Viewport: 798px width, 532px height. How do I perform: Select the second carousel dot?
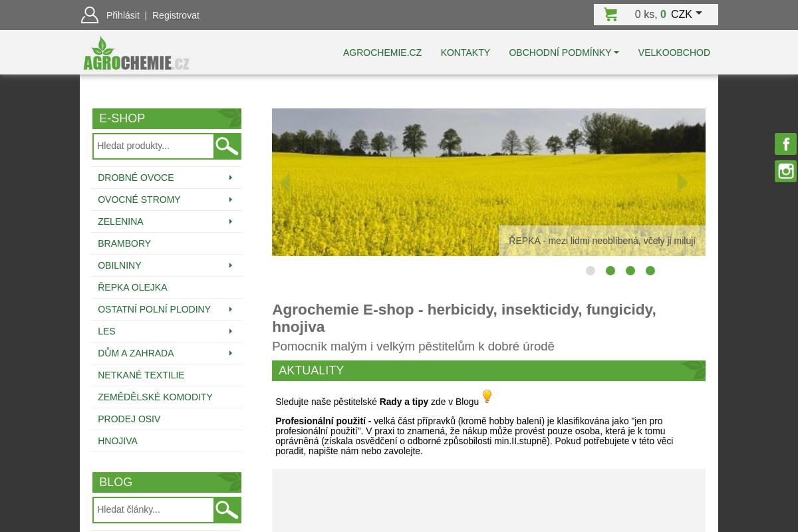tap(610, 271)
